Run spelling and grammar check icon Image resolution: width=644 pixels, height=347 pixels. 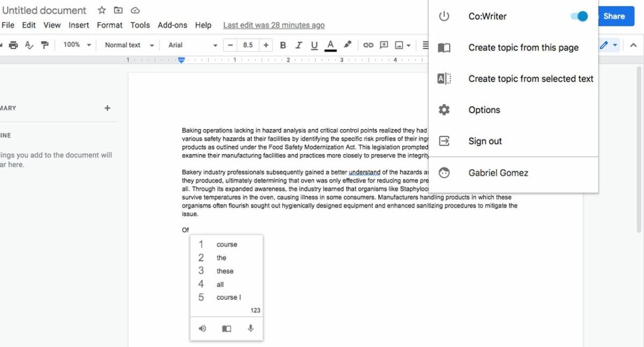[29, 45]
